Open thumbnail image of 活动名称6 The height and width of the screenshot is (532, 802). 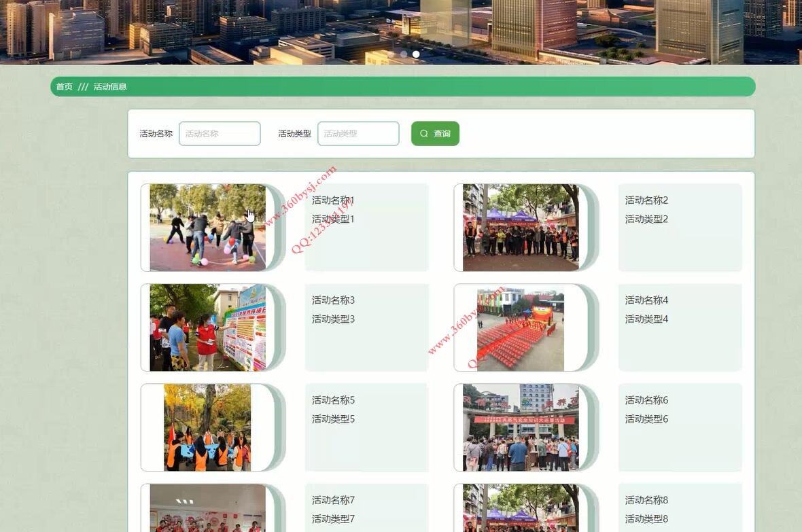pos(521,427)
